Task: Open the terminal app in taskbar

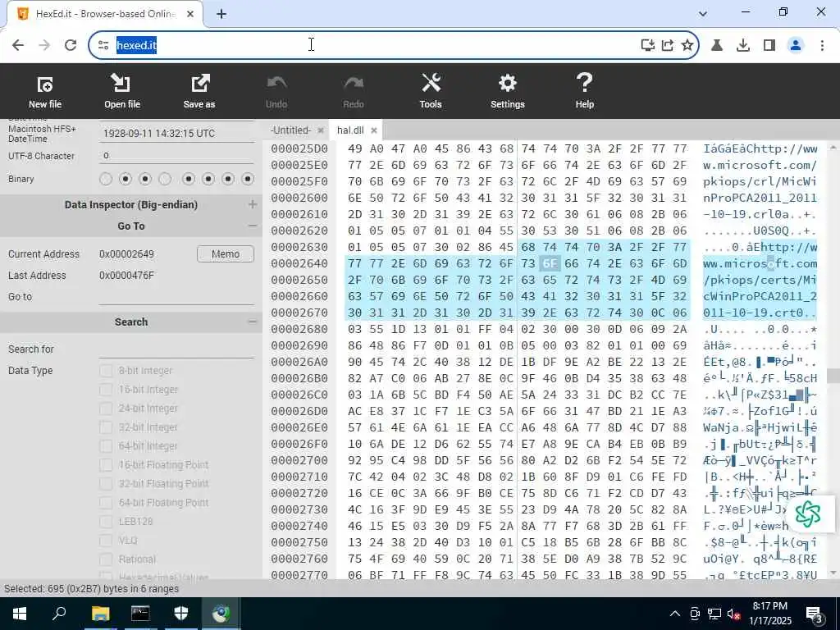Action: 140,613
